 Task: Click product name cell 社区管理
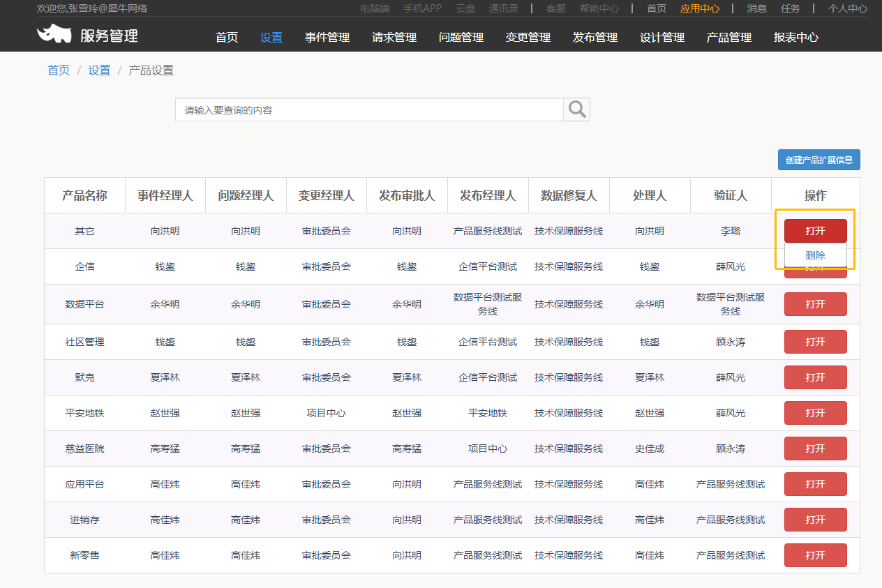click(84, 342)
